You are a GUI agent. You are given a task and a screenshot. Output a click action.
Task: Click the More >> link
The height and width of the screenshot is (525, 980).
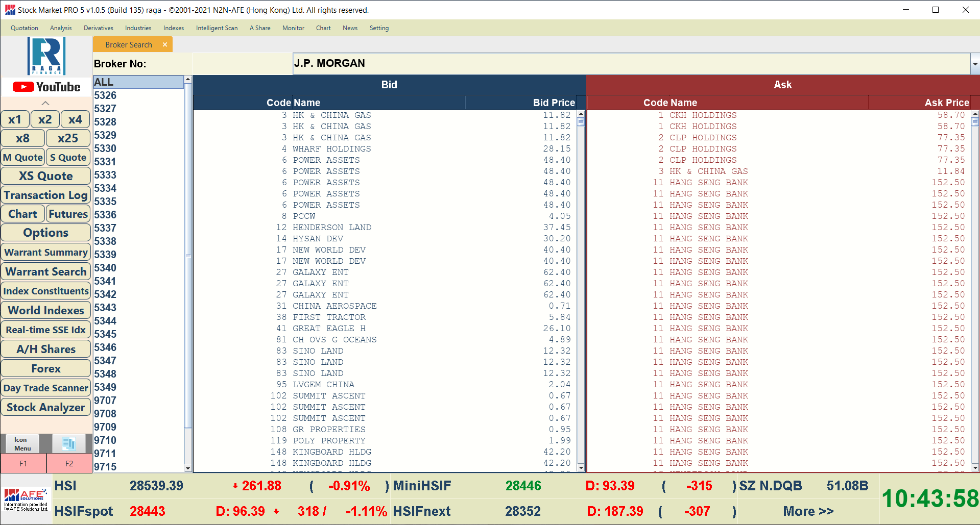pos(808,511)
